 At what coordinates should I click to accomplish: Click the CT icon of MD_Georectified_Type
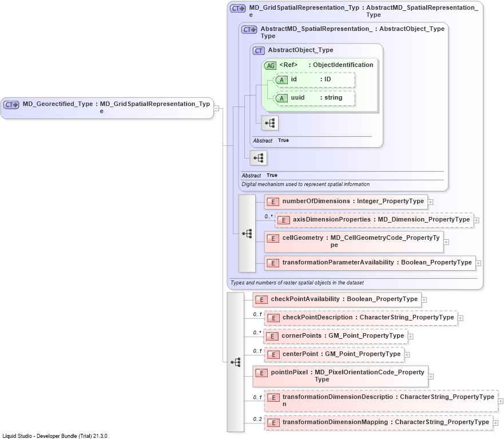(x=11, y=105)
